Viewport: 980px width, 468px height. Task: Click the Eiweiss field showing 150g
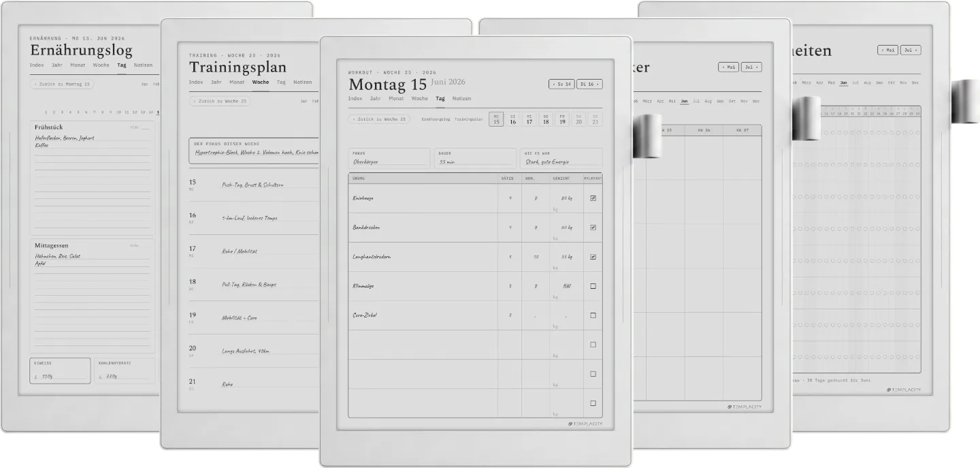pos(60,371)
